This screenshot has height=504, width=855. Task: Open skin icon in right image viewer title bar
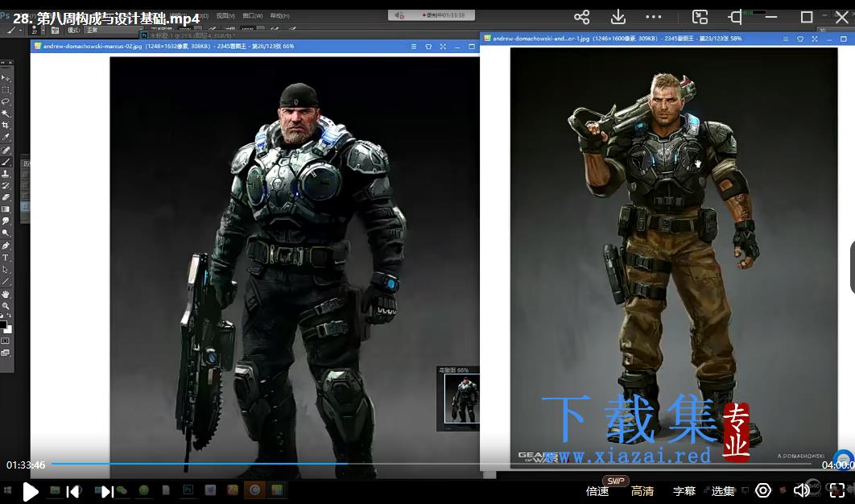(800, 39)
